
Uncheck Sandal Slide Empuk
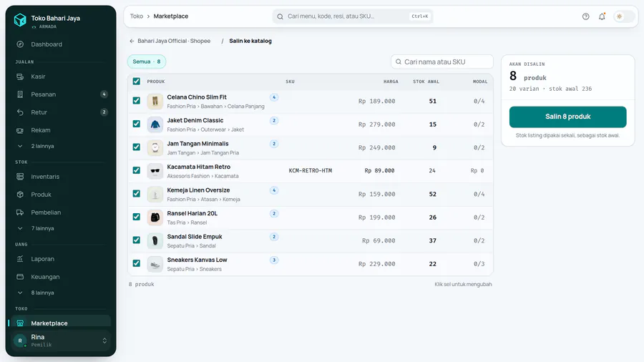click(x=137, y=240)
